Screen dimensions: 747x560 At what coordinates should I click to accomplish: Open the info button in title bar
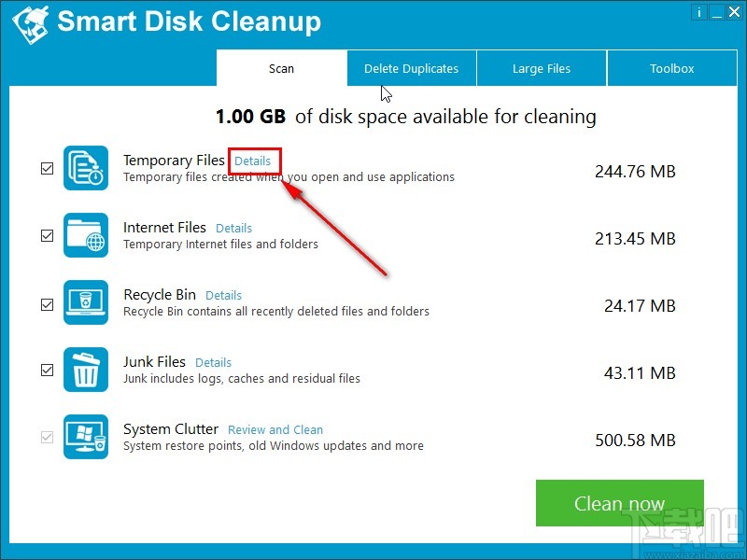click(x=698, y=12)
